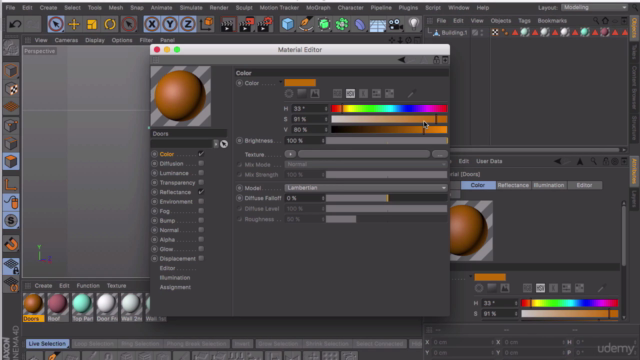Click the Undo arrow icon
This screenshot has width=640, height=360.
[x=15, y=24]
